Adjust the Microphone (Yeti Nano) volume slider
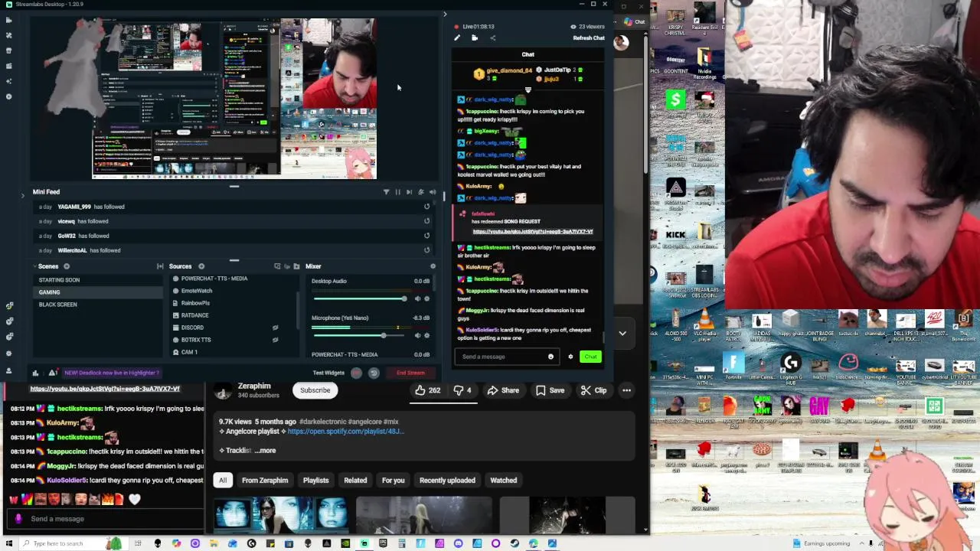Image resolution: width=980 pixels, height=551 pixels. coord(359,335)
